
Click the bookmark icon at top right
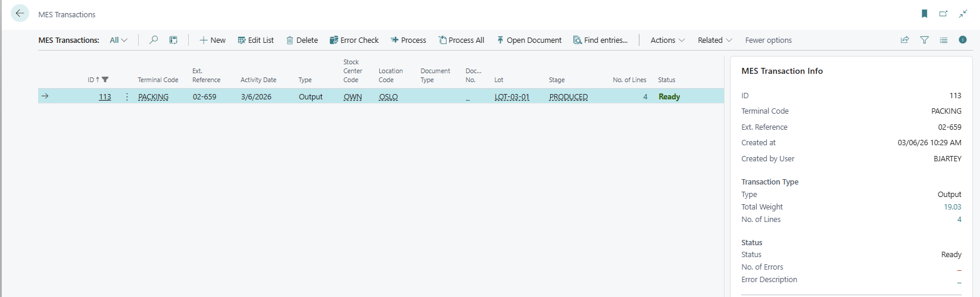[925, 14]
